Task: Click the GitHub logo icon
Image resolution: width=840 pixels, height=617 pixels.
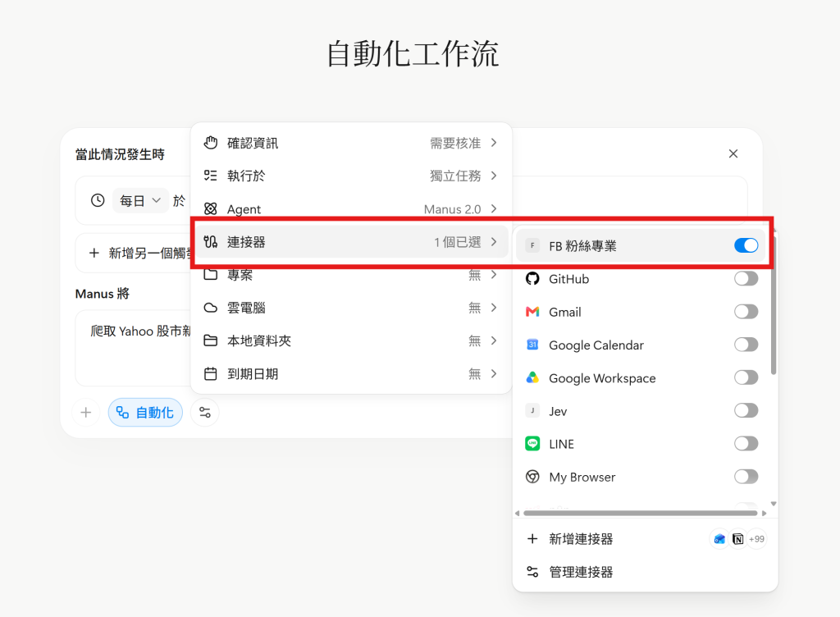Action: click(532, 278)
